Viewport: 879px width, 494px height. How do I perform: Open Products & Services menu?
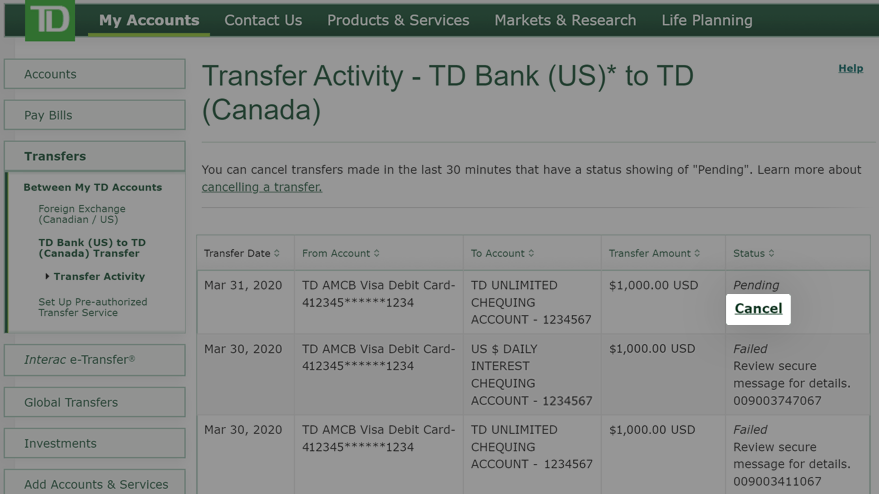[398, 20]
